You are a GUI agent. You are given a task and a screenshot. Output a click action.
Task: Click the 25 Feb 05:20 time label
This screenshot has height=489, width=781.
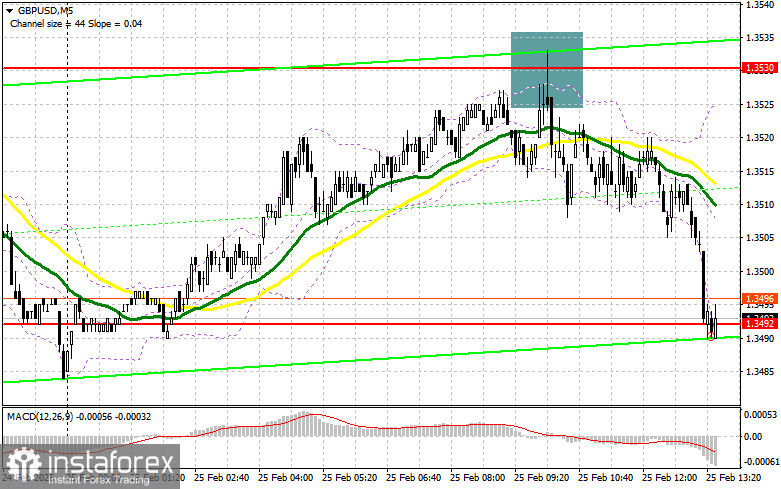(x=350, y=478)
